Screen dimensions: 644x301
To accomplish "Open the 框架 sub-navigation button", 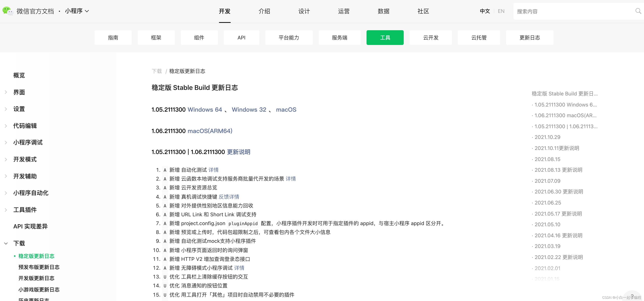I will (x=156, y=38).
